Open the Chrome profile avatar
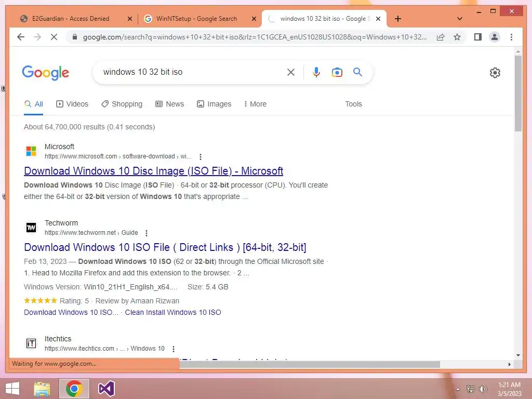 [x=495, y=37]
